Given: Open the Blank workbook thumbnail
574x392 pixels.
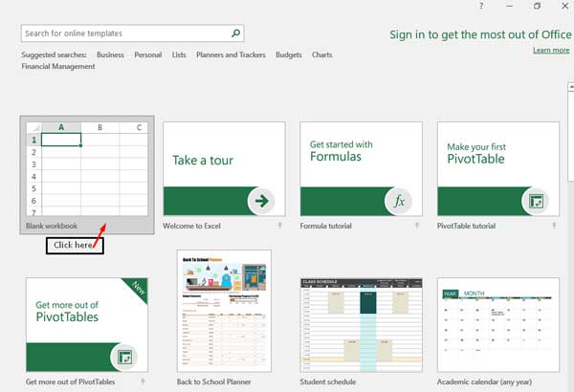Looking at the screenshot, I should (87, 168).
